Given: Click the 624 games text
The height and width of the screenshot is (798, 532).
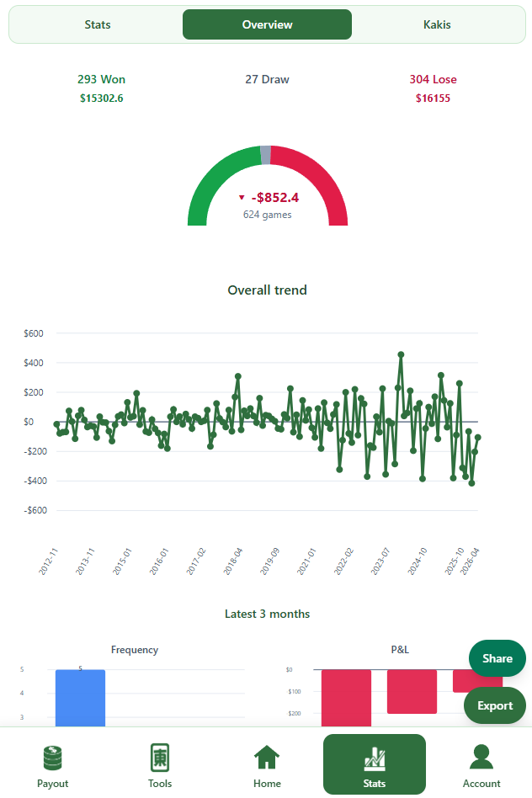Looking at the screenshot, I should click(x=268, y=215).
